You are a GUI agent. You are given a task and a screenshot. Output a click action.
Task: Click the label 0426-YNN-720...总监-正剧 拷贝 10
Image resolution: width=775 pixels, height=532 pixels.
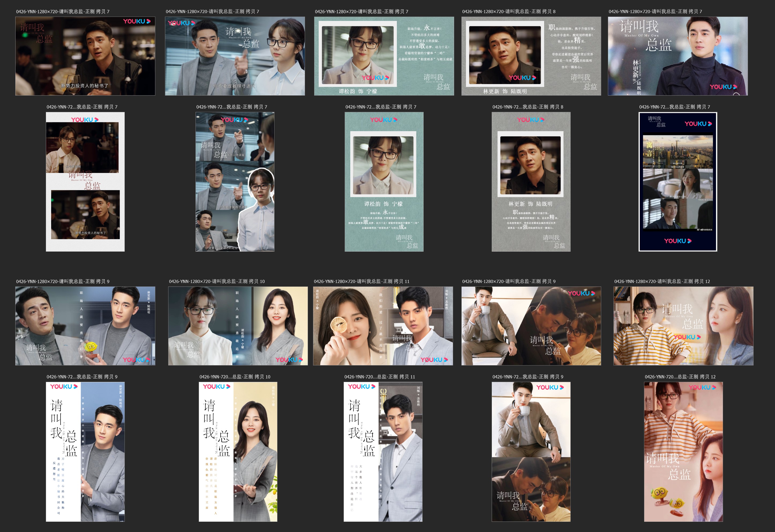(x=235, y=377)
